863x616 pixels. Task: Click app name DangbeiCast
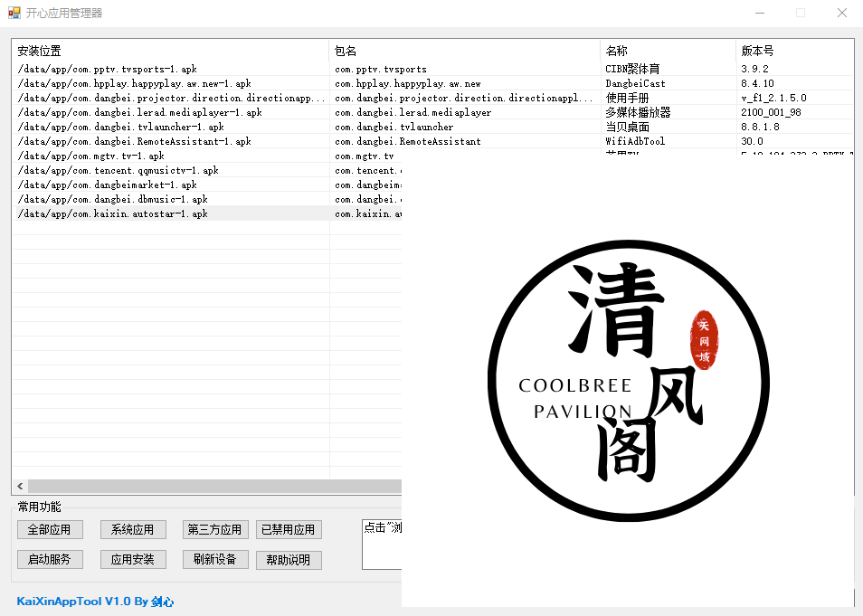(636, 83)
